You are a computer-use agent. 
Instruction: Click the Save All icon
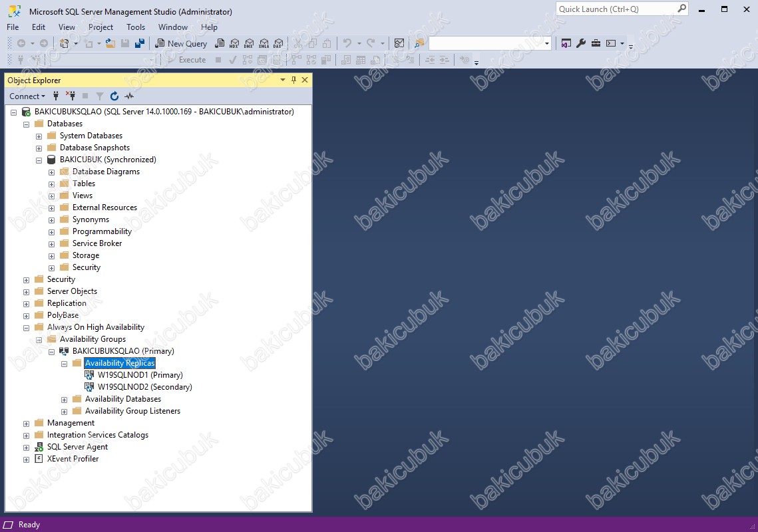140,43
